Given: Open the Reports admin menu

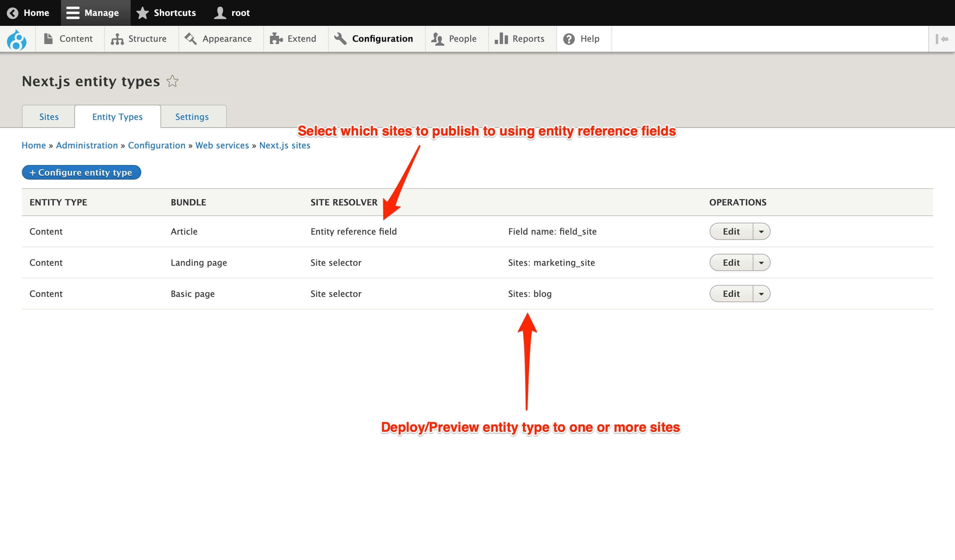Looking at the screenshot, I should click(522, 39).
